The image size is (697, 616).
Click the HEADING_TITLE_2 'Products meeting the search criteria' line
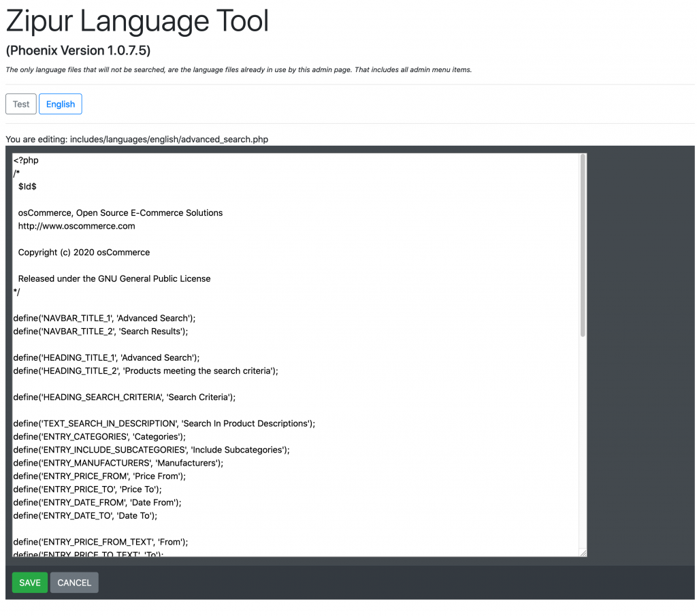click(146, 371)
